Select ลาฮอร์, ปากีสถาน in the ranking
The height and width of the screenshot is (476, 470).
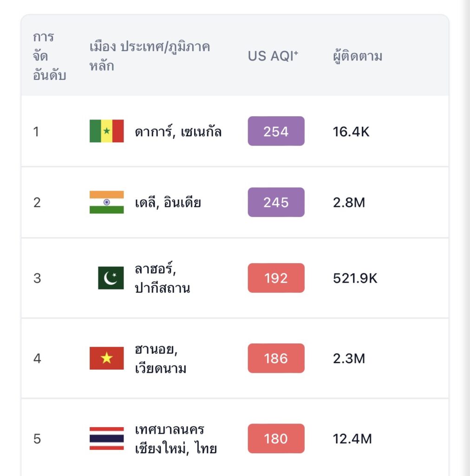[162, 278]
